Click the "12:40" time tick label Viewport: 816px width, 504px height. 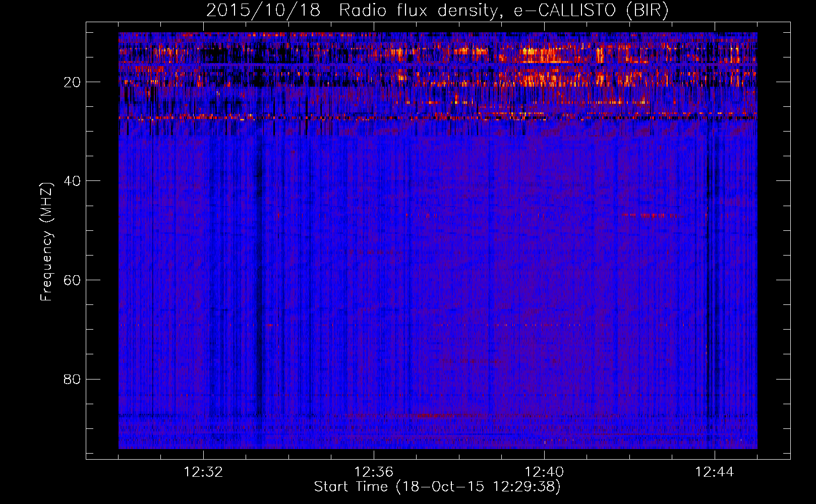coord(544,472)
